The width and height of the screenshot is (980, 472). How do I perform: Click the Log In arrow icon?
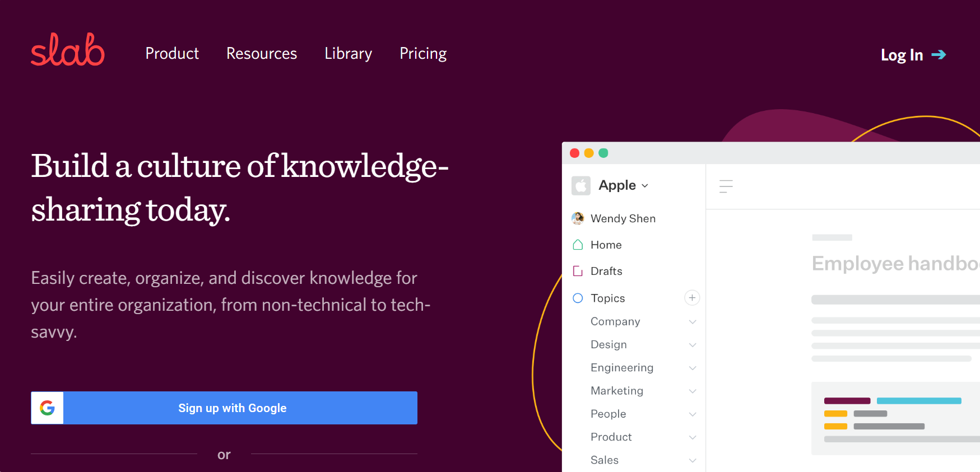pos(939,54)
